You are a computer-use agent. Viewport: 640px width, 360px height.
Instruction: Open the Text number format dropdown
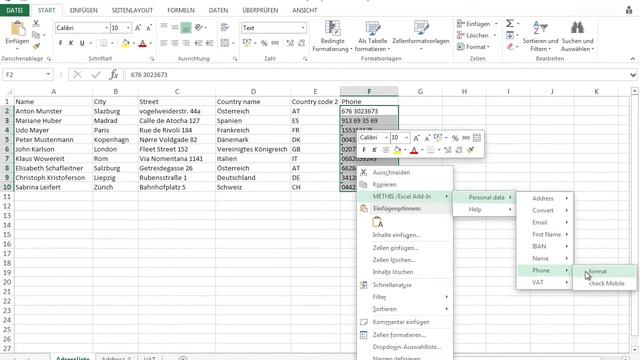(303, 28)
